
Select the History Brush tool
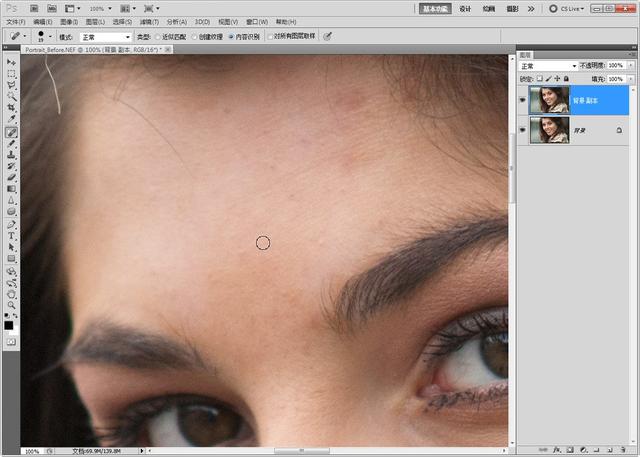point(11,166)
